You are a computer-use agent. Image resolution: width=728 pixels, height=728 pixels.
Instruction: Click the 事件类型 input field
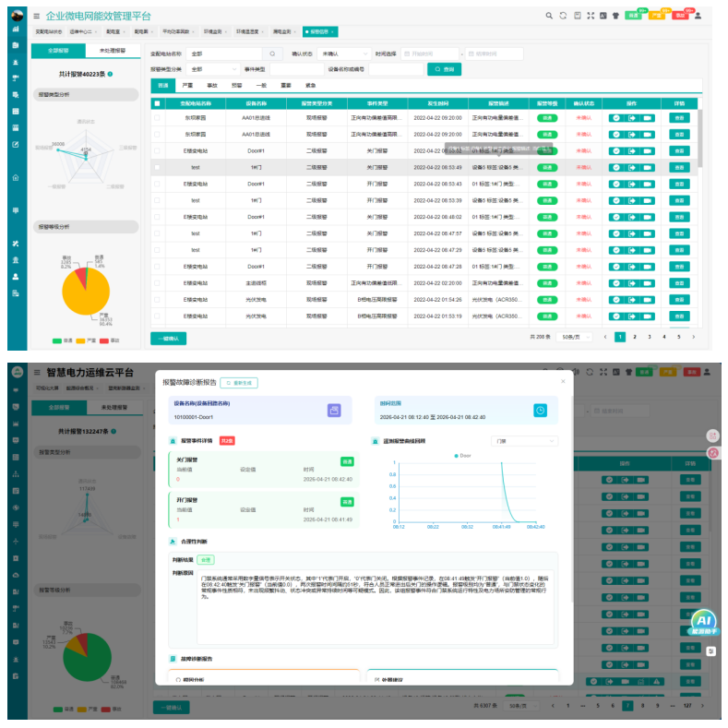[297, 69]
